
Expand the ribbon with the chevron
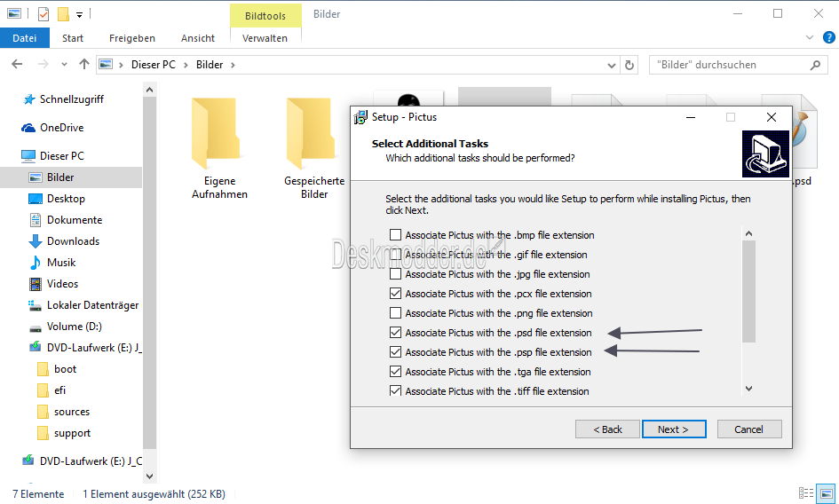pos(810,37)
